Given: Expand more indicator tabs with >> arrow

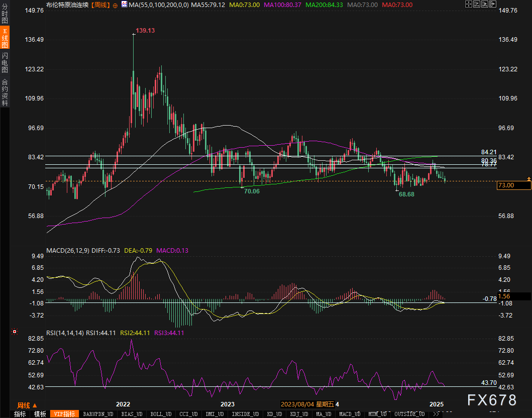Looking at the screenshot, I should point(436,414).
